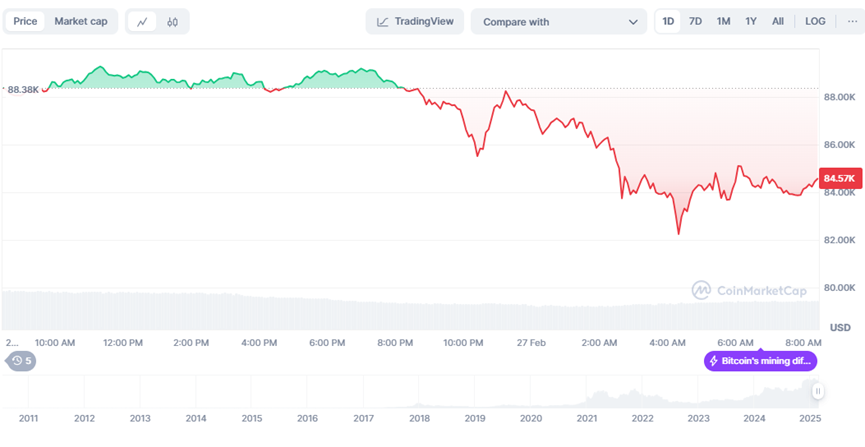The height and width of the screenshot is (447, 865).
Task: Open the TradingView chart
Action: click(x=414, y=21)
